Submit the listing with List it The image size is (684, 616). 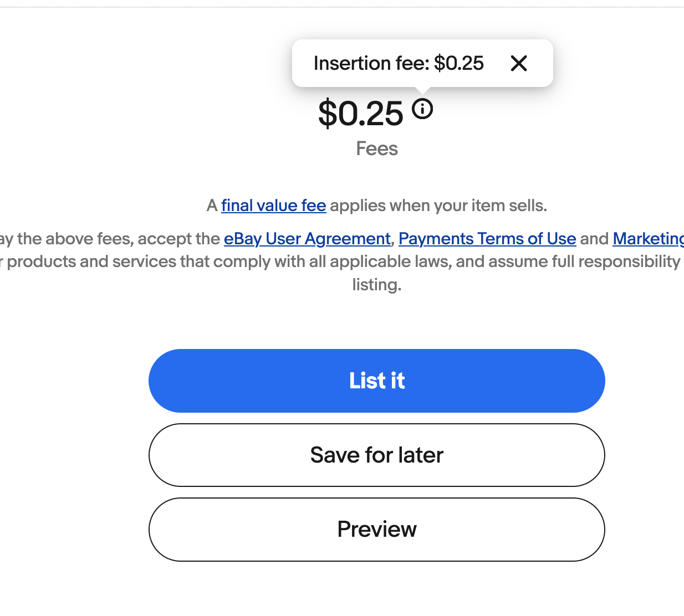(377, 381)
